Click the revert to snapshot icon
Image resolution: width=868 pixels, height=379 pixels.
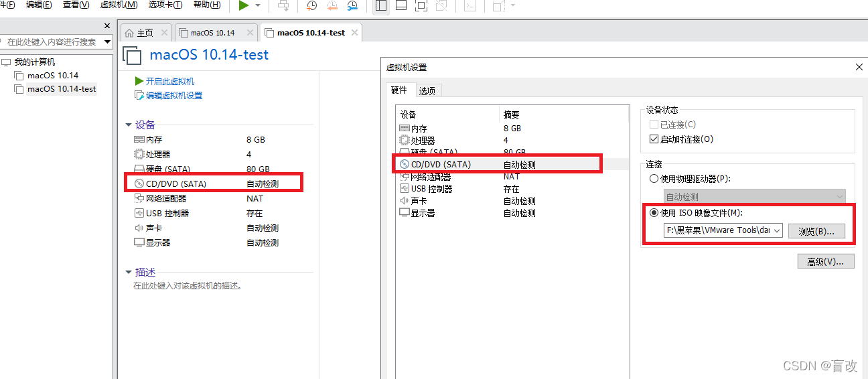[332, 5]
